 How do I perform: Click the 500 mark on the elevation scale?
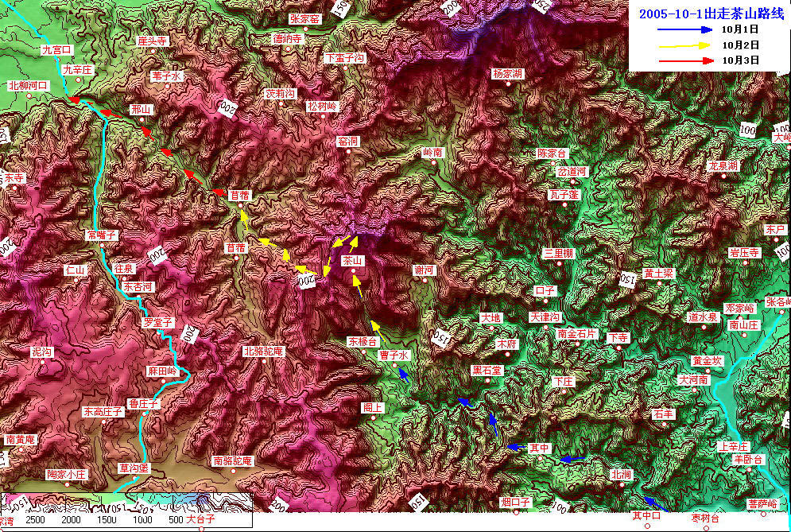176,519
